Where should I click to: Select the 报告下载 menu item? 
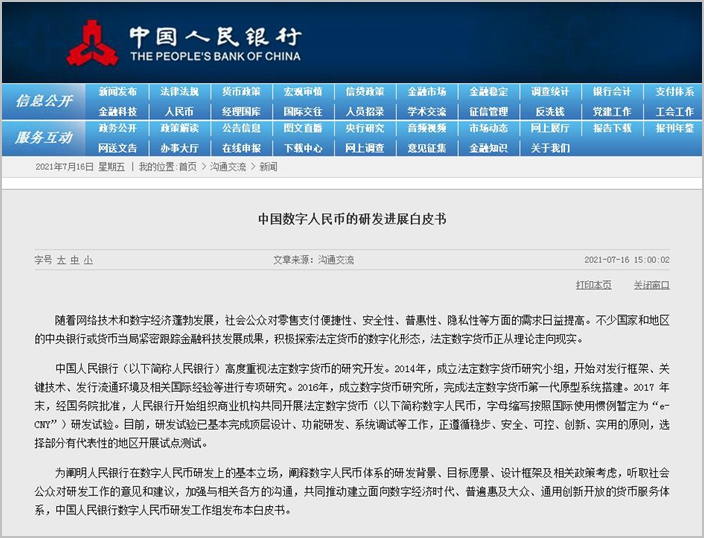(612, 129)
